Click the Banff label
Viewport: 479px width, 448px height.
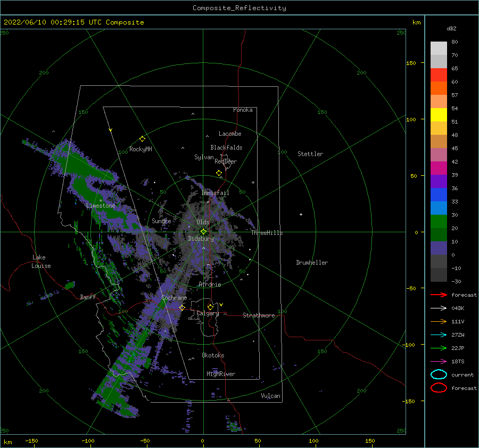pos(88,297)
